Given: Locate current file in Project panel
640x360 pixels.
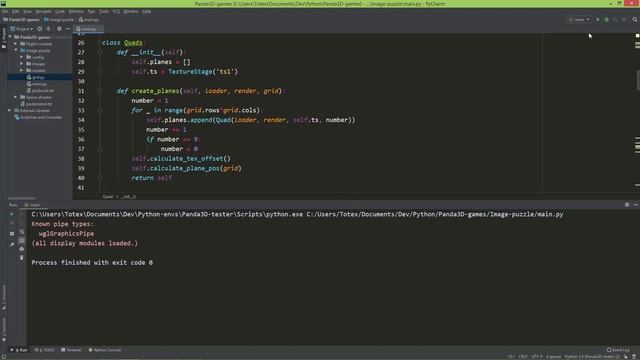Looking at the screenshot, I should [x=40, y=29].
